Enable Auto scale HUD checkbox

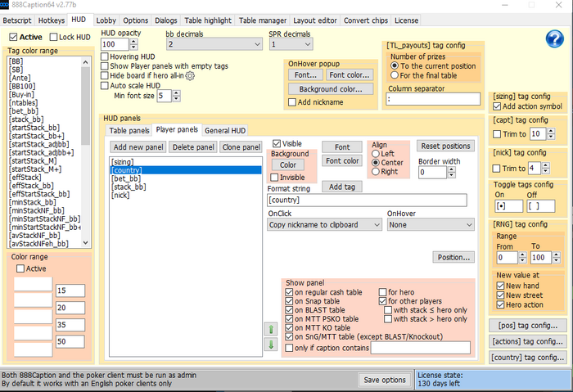[105, 85]
